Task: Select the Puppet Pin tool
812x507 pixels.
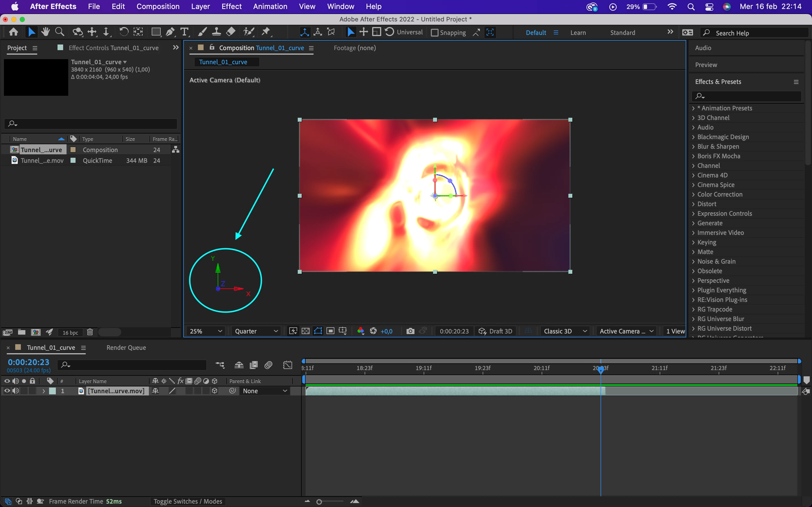Action: click(266, 32)
